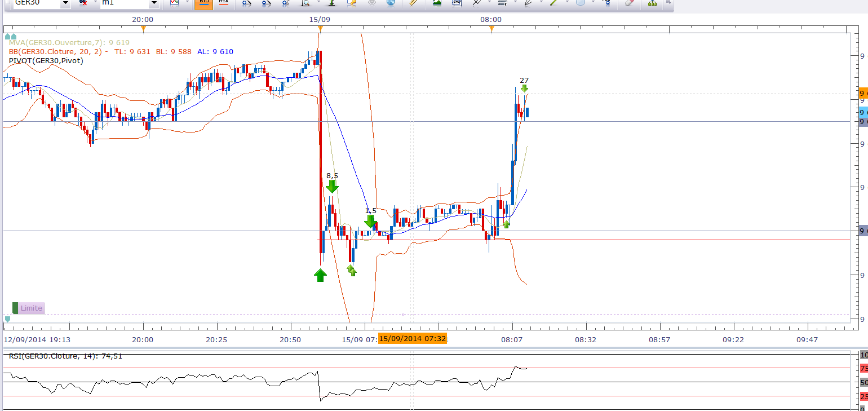The image size is (868, 411).
Task: Toggle the eye visibility icon
Action: click(x=371, y=3)
